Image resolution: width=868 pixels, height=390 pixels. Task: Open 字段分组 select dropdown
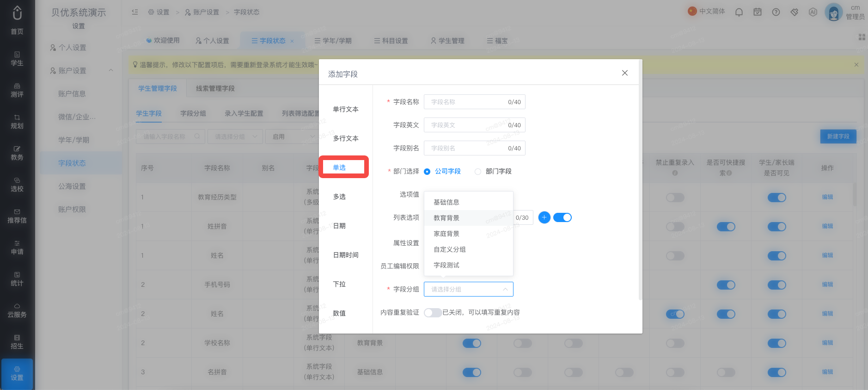pos(469,289)
